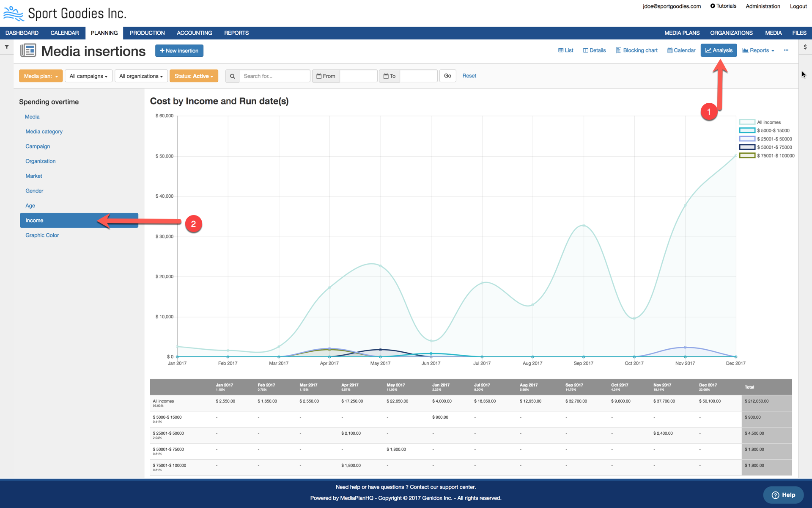Open the All campaigns dropdown
The width and height of the screenshot is (812, 508).
tap(88, 76)
